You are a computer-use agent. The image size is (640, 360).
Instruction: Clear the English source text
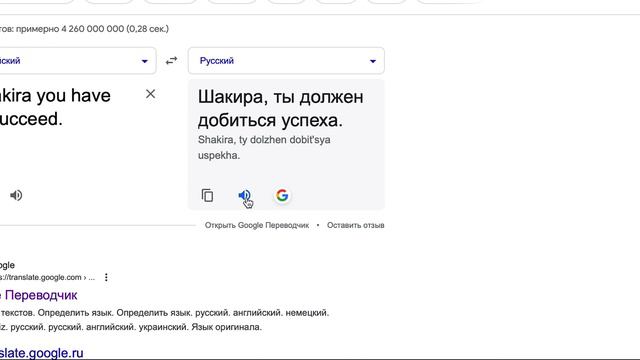coord(150,94)
